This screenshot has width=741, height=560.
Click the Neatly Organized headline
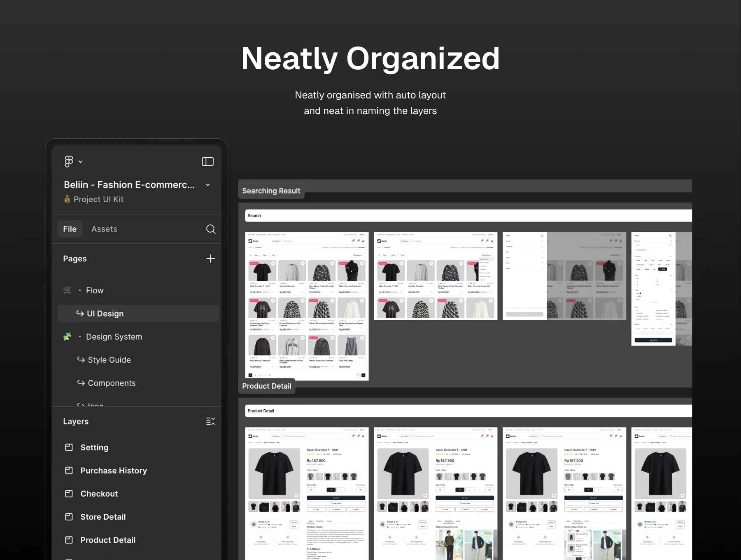[x=370, y=58]
